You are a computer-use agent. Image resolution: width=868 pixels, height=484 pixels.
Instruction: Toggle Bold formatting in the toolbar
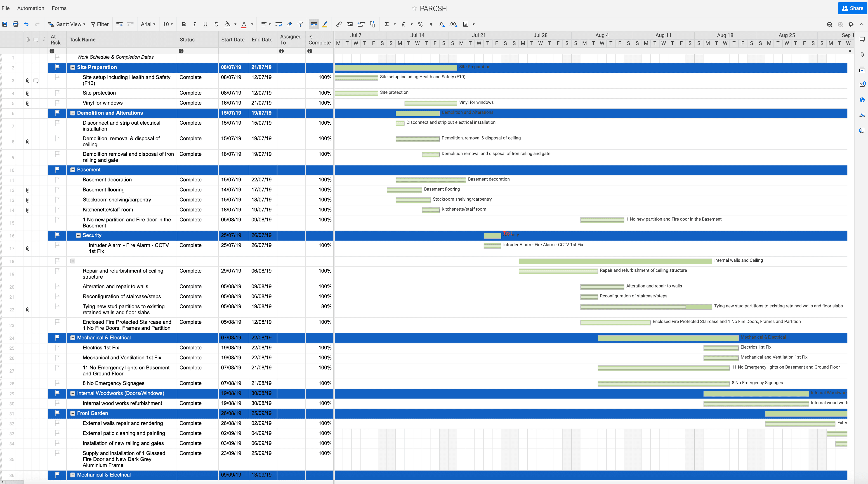tap(184, 24)
